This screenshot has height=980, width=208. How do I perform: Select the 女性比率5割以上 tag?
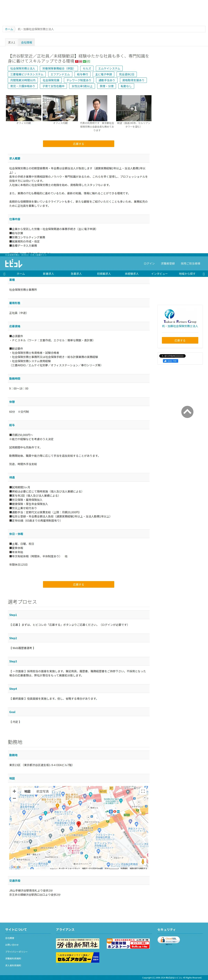pos(82,86)
